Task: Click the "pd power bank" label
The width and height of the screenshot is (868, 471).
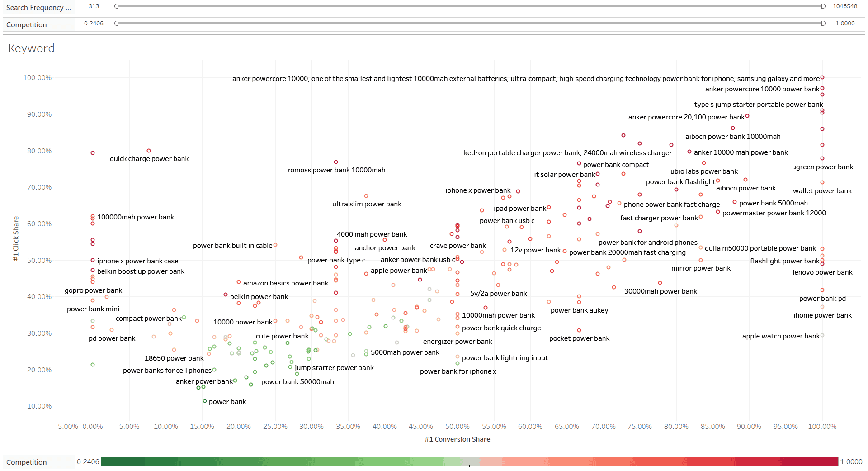Action: coord(112,338)
